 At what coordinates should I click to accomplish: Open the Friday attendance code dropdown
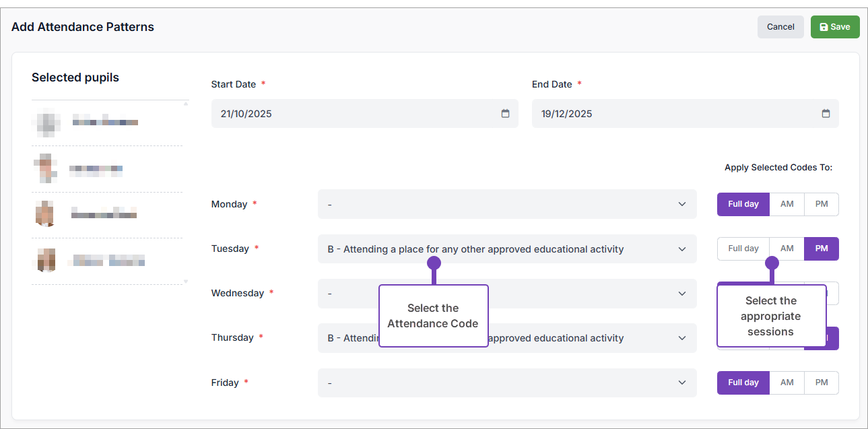coord(507,383)
